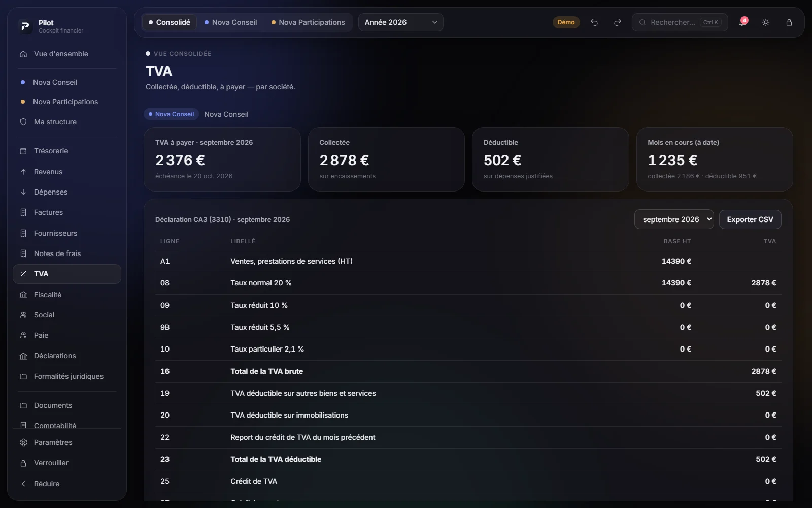Click the Collectée 2 878 € card
The height and width of the screenshot is (508, 812).
[x=386, y=160]
